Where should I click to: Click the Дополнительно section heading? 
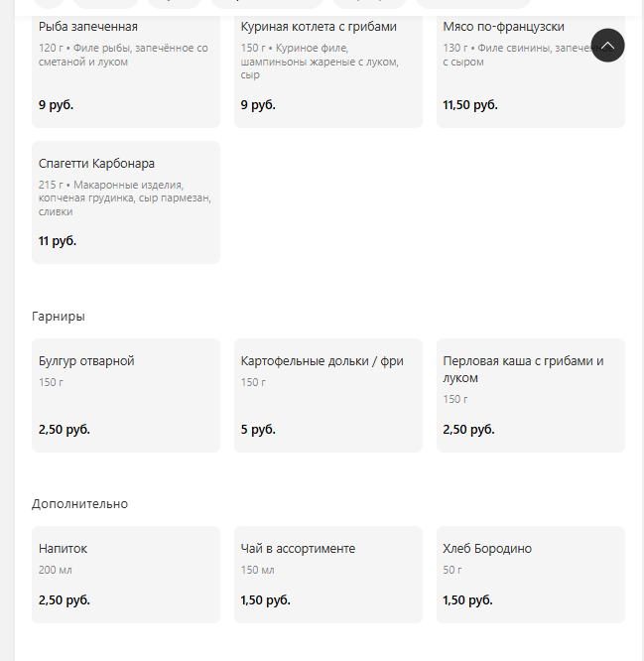click(79, 504)
